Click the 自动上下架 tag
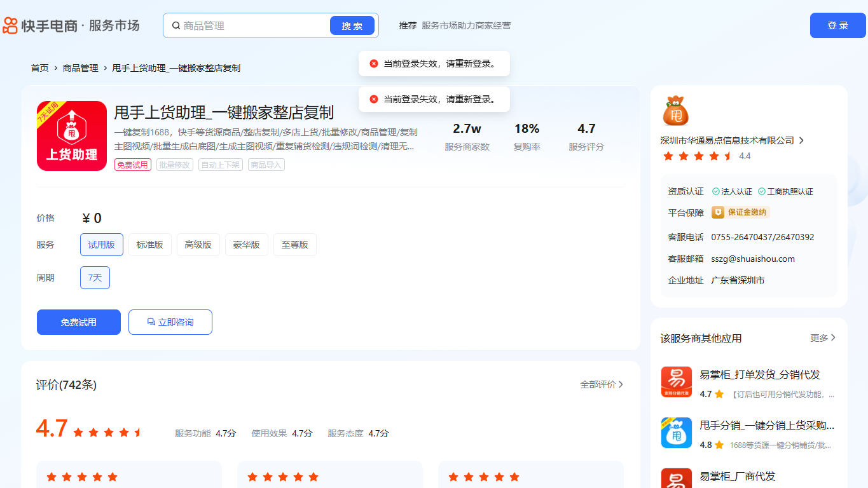The image size is (868, 488). coord(221,165)
